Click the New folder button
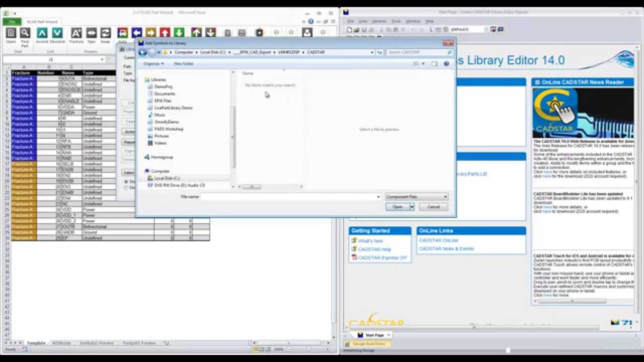The height and width of the screenshot is (362, 644). [x=184, y=64]
